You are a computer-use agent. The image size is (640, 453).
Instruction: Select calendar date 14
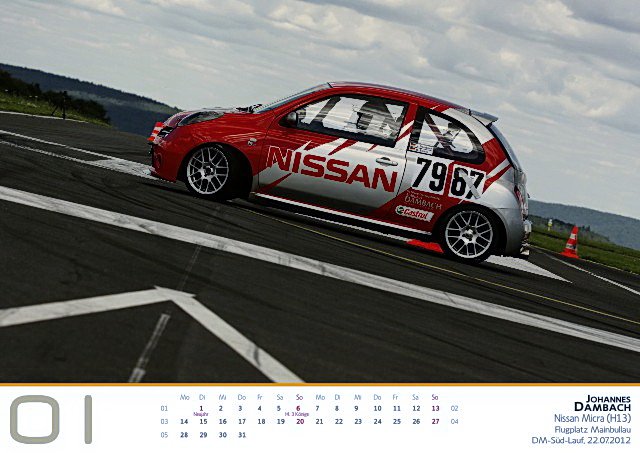pos(184,422)
